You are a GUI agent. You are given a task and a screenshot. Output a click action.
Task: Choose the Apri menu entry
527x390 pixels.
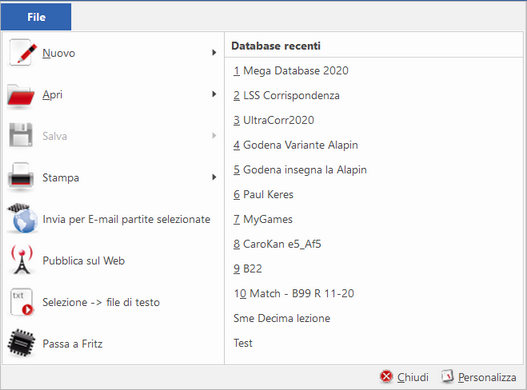coord(112,94)
